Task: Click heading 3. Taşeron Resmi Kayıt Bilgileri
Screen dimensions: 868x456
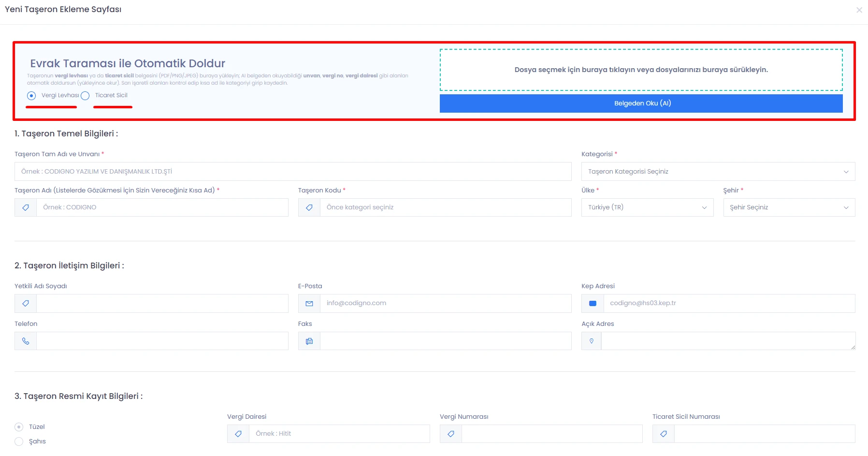Action: point(78,396)
